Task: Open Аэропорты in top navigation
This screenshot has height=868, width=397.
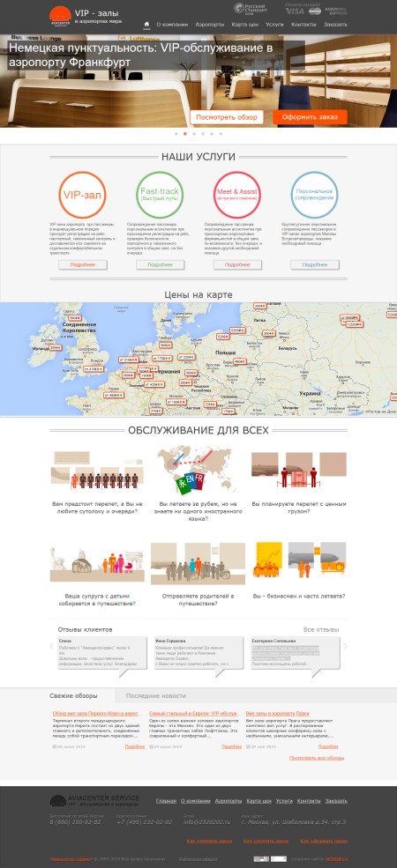Action: pos(210,25)
